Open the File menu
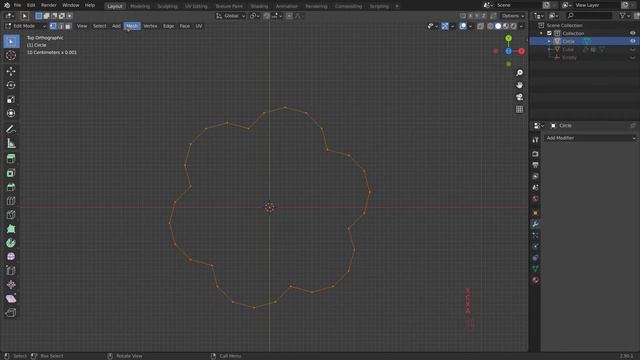640x360 pixels. [x=17, y=5]
